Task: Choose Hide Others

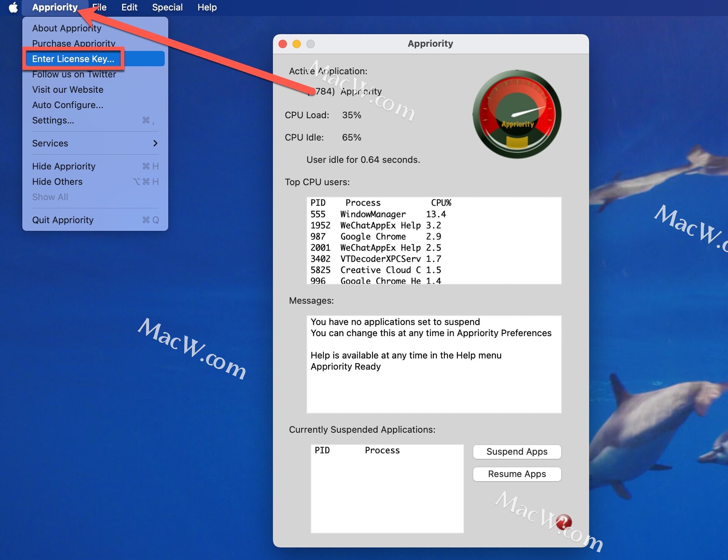Action: [x=95, y=181]
